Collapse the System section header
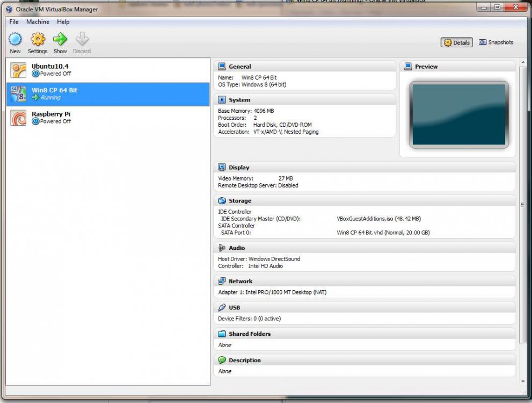 (x=239, y=100)
